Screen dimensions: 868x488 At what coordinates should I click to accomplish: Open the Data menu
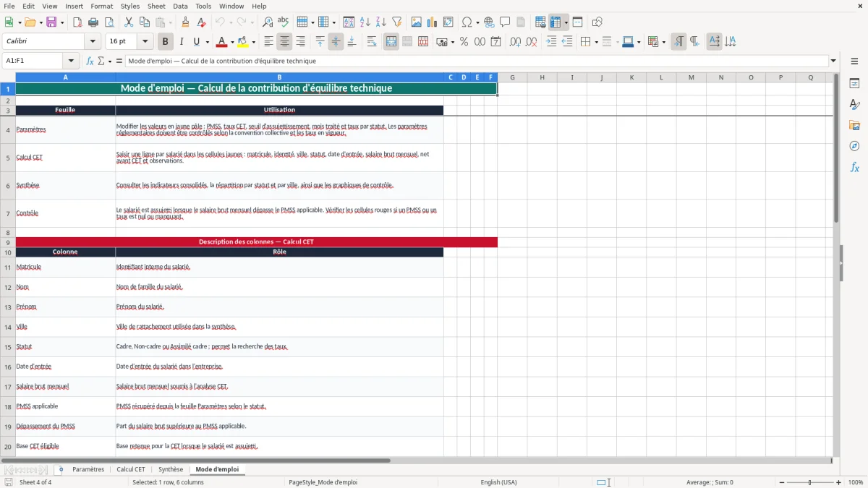click(180, 6)
